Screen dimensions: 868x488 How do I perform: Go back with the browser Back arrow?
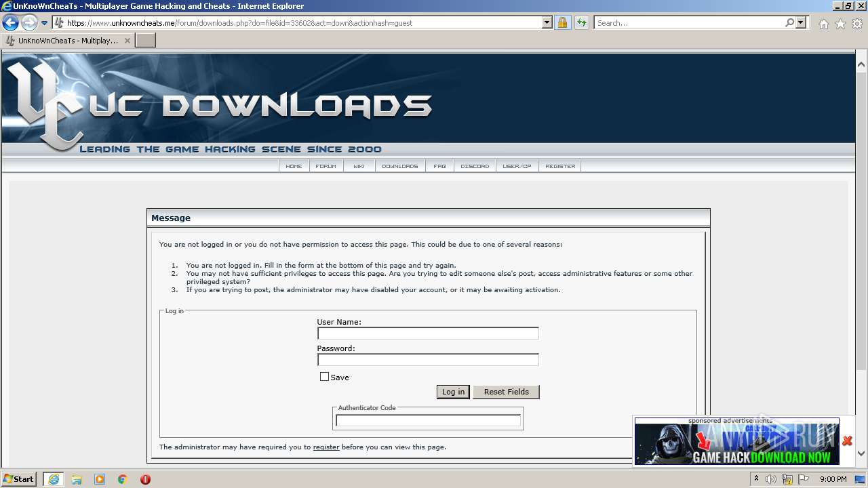10,22
